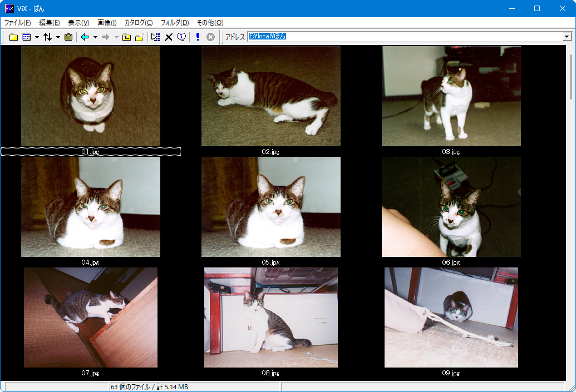Open the forward history dropdown arrow
Viewport: 576px width, 392px height.
pos(116,37)
